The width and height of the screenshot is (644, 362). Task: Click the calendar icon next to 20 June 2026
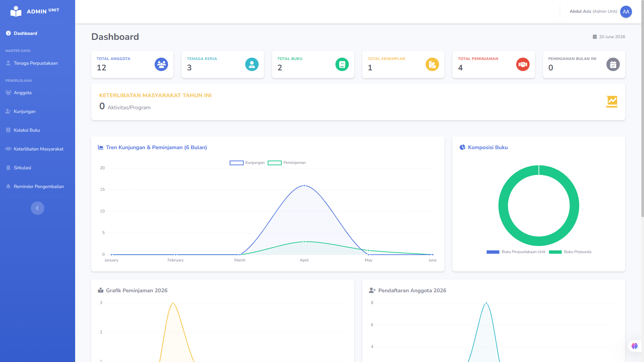click(595, 37)
